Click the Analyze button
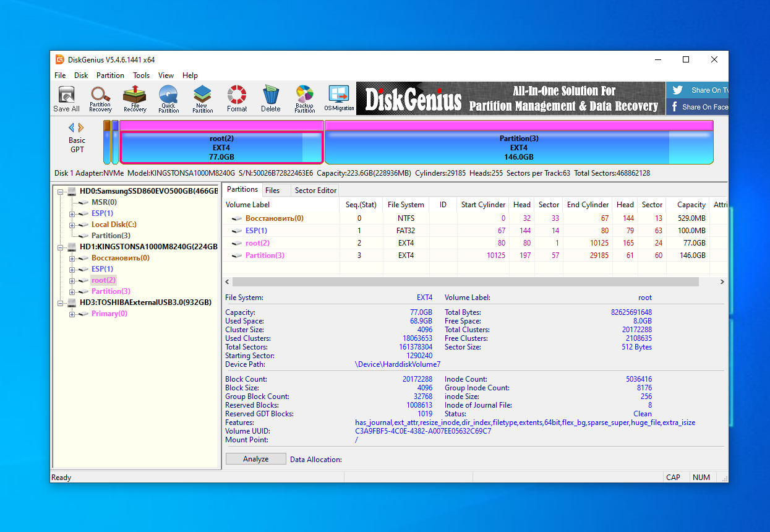The image size is (770, 532). [255, 458]
